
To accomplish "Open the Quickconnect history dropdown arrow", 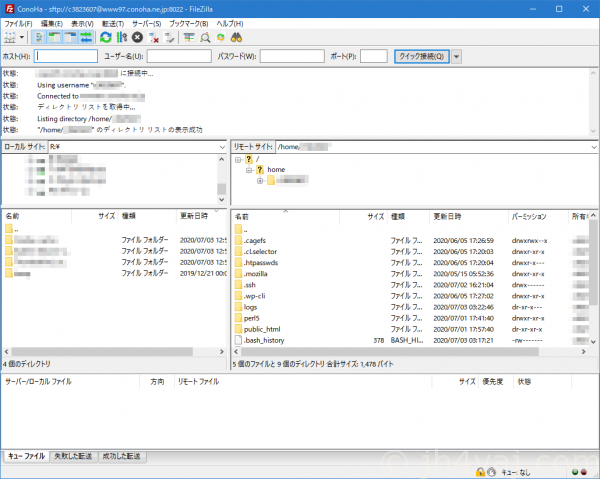I will (457, 56).
